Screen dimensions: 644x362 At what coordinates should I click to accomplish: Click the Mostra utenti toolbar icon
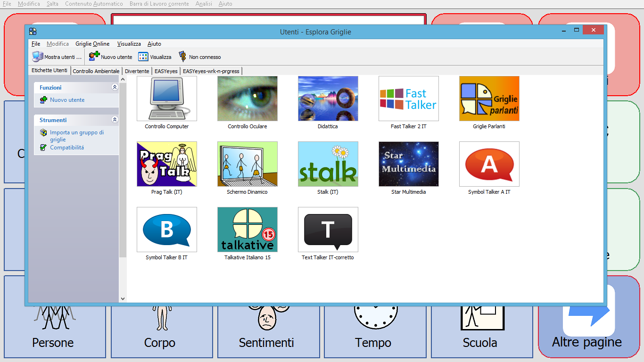click(38, 57)
